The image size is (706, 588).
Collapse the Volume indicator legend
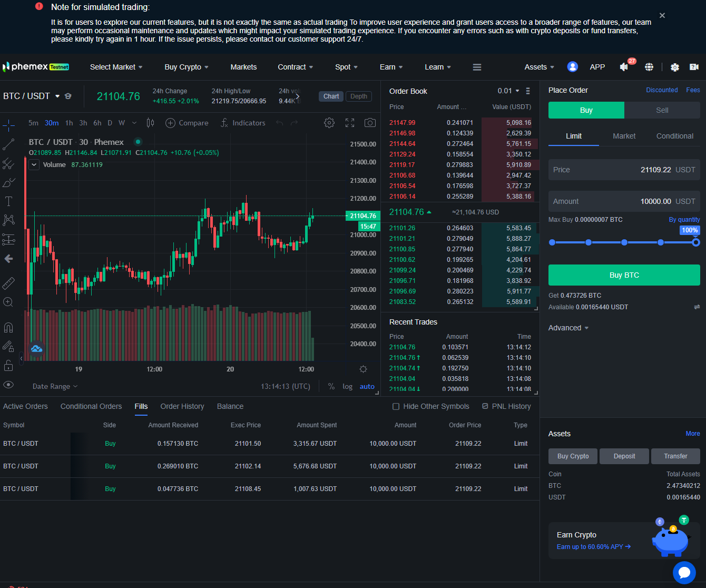(34, 165)
